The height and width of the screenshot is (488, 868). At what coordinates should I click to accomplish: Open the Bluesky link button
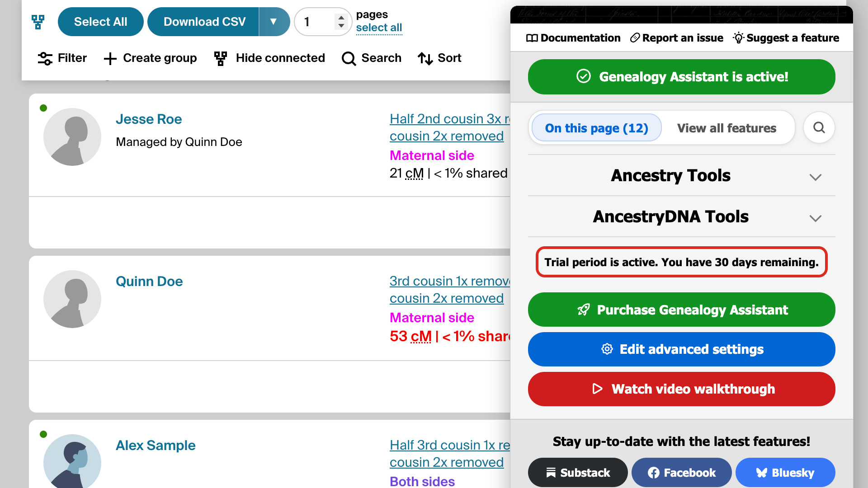click(785, 473)
